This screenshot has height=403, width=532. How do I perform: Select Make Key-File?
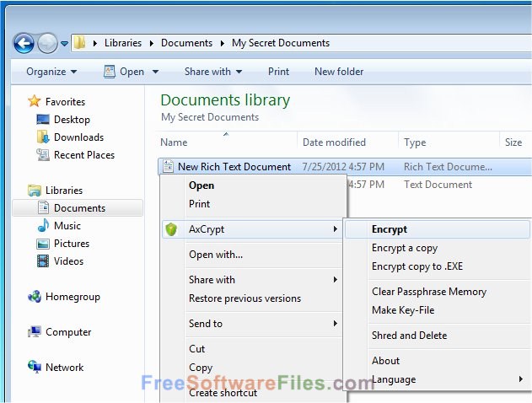(x=403, y=310)
